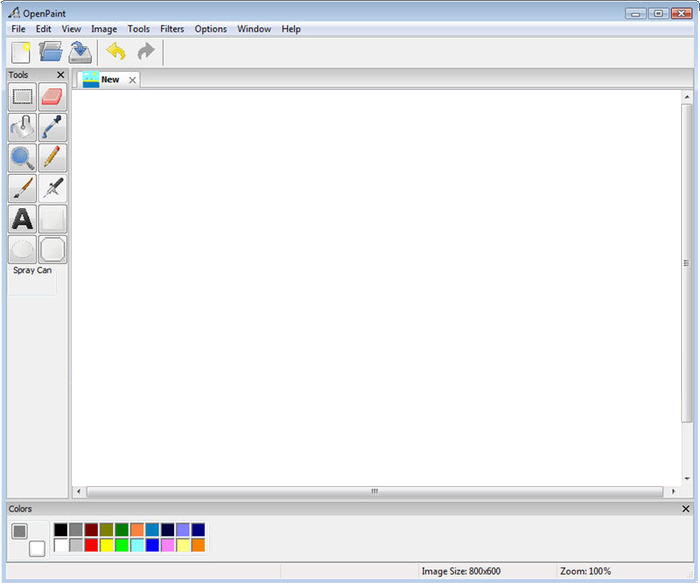Open the Window menu
Image resolution: width=700 pixels, height=585 pixels.
[254, 29]
